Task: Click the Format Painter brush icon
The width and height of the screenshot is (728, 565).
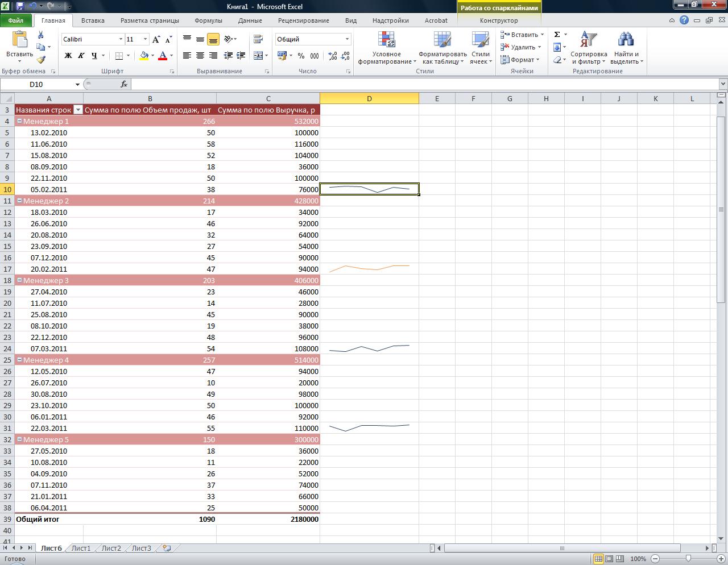Action: pos(41,59)
